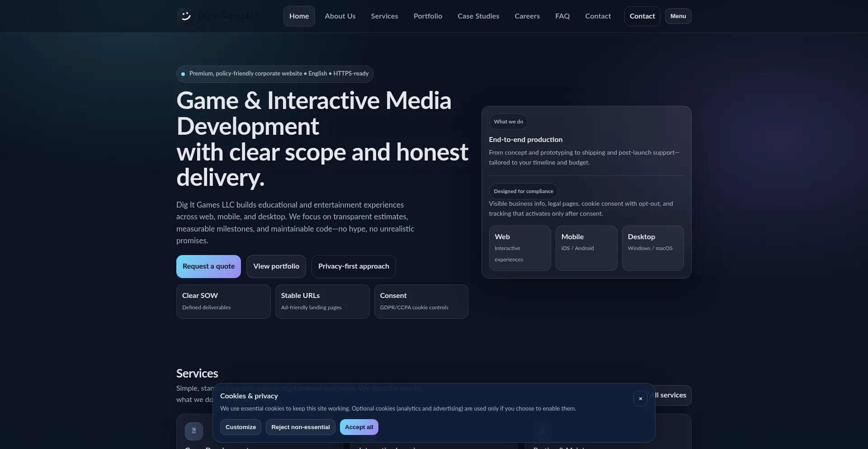868x449 pixels.
Task: Navigate to Services in the top nav
Action: pyautogui.click(x=384, y=16)
